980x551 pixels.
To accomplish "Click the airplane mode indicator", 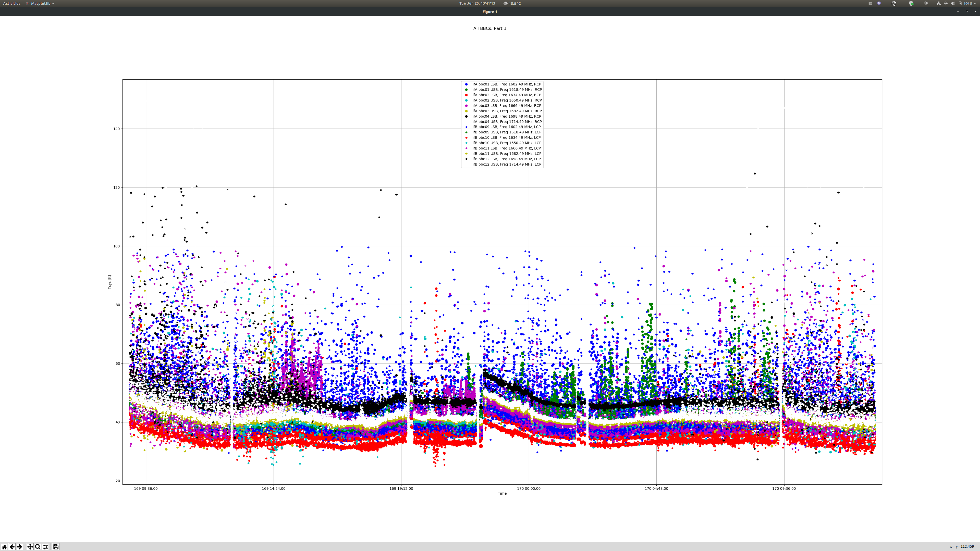I will coord(946,3).
